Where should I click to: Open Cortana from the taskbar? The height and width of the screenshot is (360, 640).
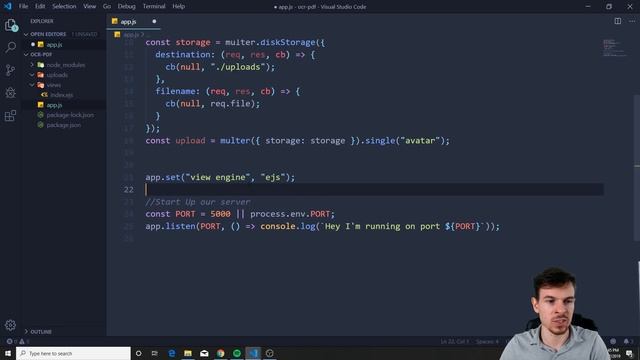pyautogui.click(x=138, y=353)
